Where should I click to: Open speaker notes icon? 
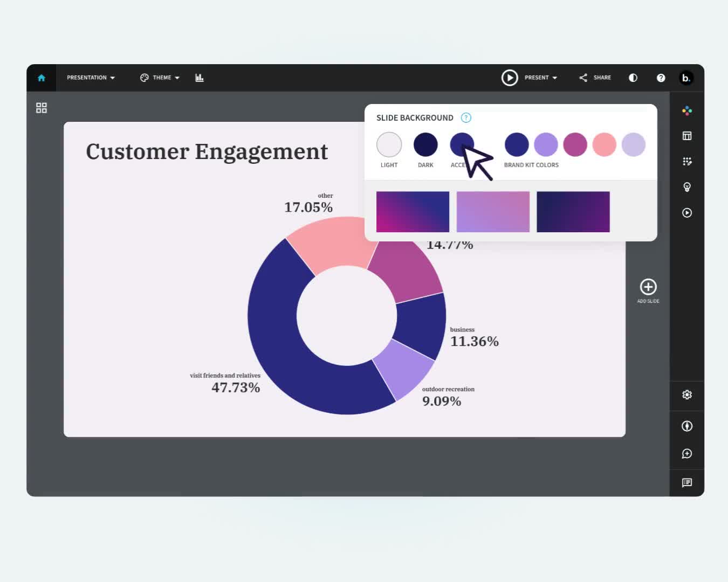(x=687, y=482)
